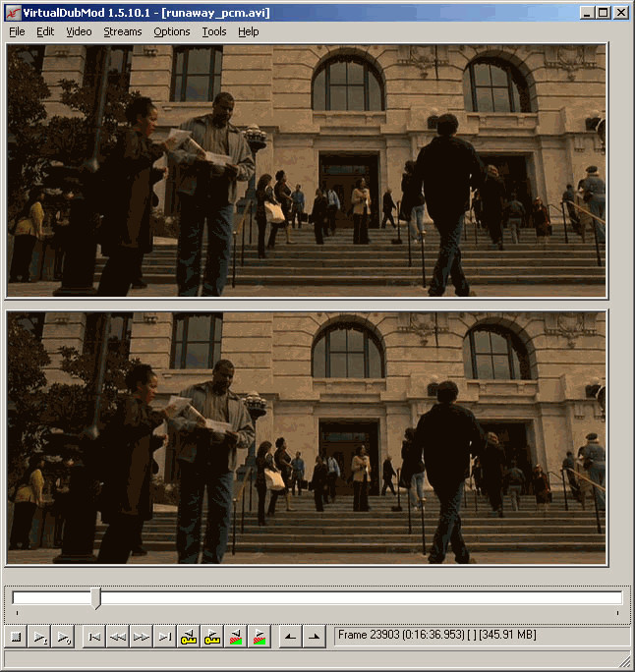
Task: Open the Help menu
Action: pos(249,31)
